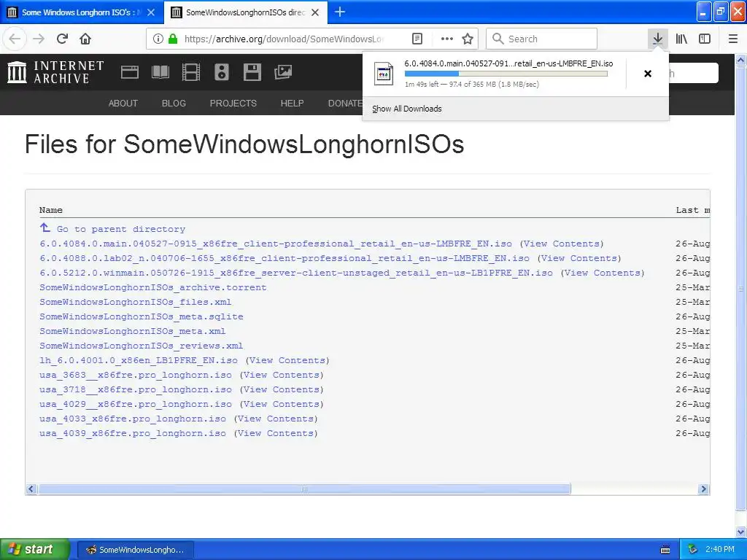Open SomeWindowsLonghornISOs_meta.sqlite link
The height and width of the screenshot is (560, 747).
[142, 316]
